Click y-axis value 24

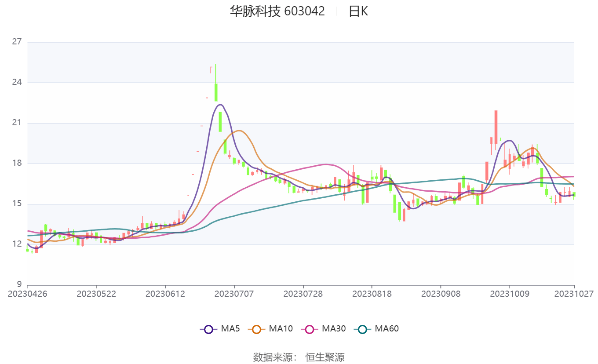17,82
